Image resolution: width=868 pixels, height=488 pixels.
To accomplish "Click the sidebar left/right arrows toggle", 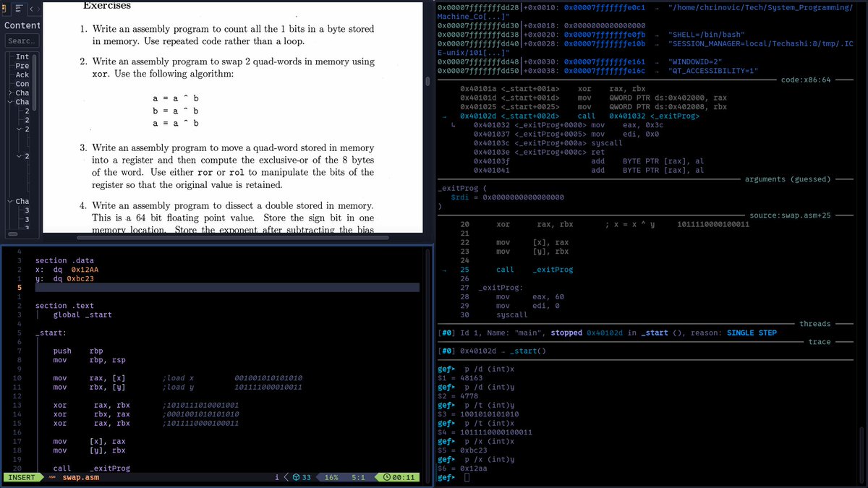I will pos(35,9).
